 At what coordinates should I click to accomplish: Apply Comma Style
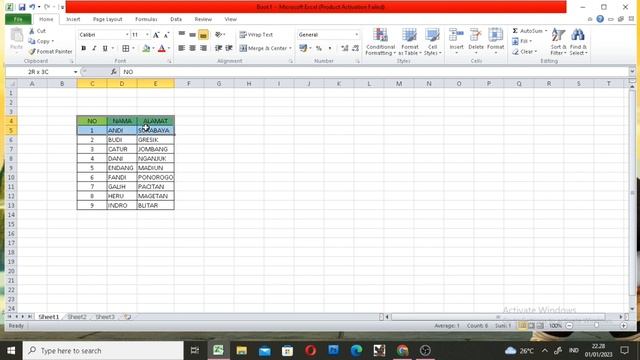[330, 48]
